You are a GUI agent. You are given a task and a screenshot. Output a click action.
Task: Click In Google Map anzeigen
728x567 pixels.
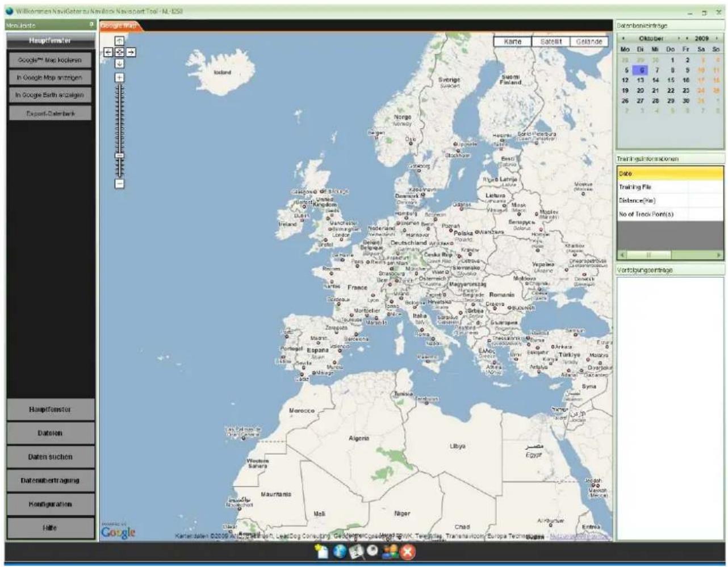[50, 77]
